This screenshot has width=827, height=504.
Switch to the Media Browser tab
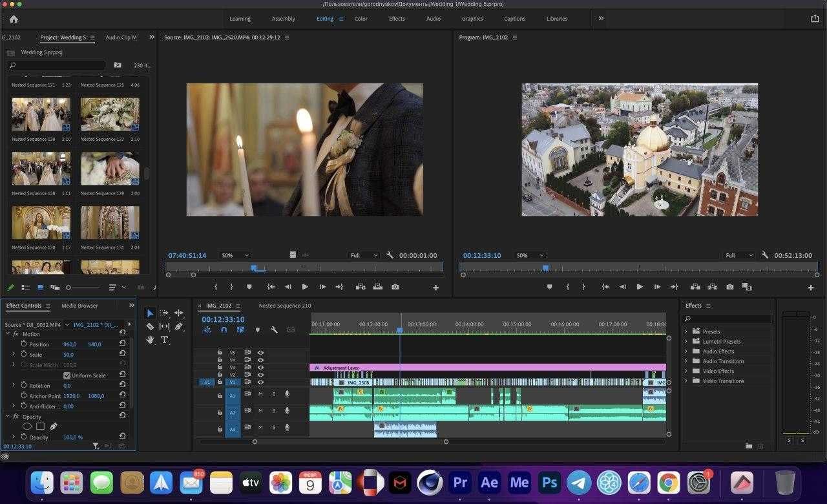(x=79, y=306)
